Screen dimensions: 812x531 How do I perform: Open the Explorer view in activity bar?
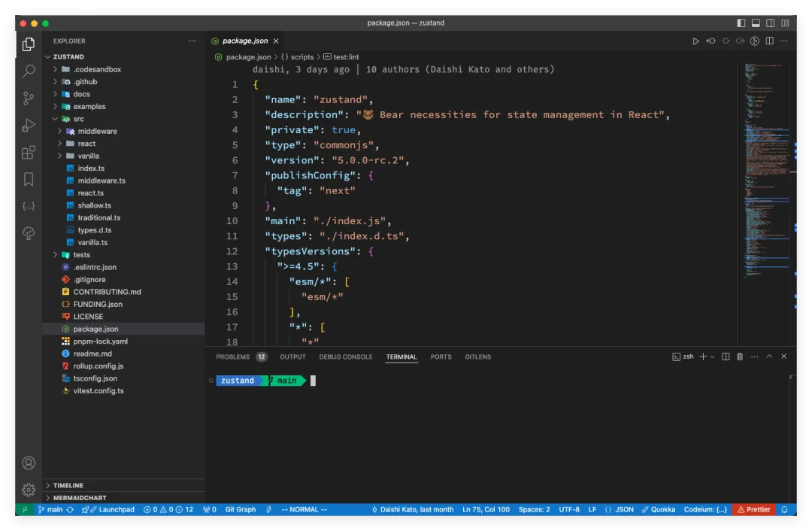pos(29,44)
